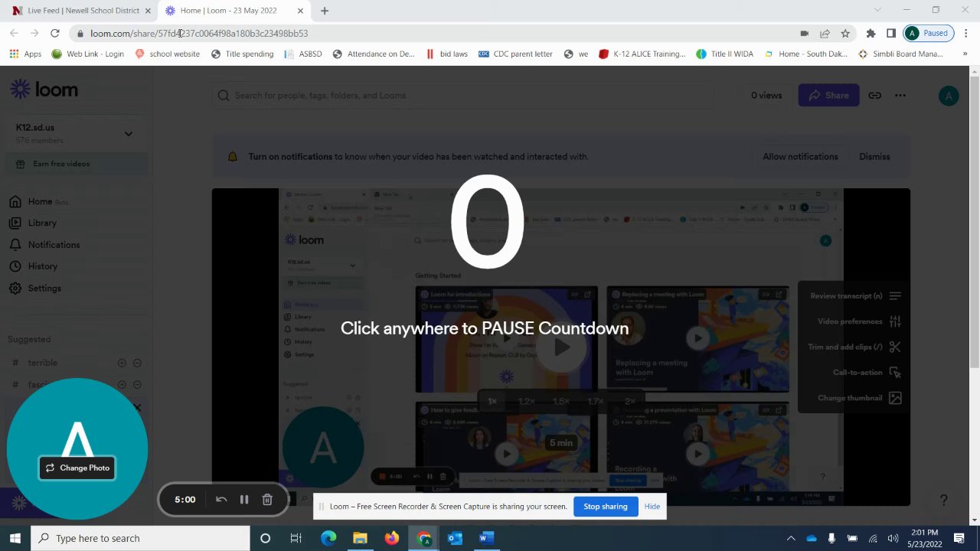This screenshot has height=551, width=980.
Task: Reload the page
Action: [55, 34]
